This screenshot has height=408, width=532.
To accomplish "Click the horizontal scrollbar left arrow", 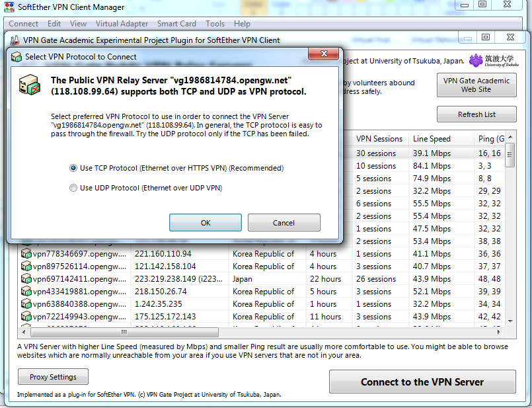I will pyautogui.click(x=23, y=332).
